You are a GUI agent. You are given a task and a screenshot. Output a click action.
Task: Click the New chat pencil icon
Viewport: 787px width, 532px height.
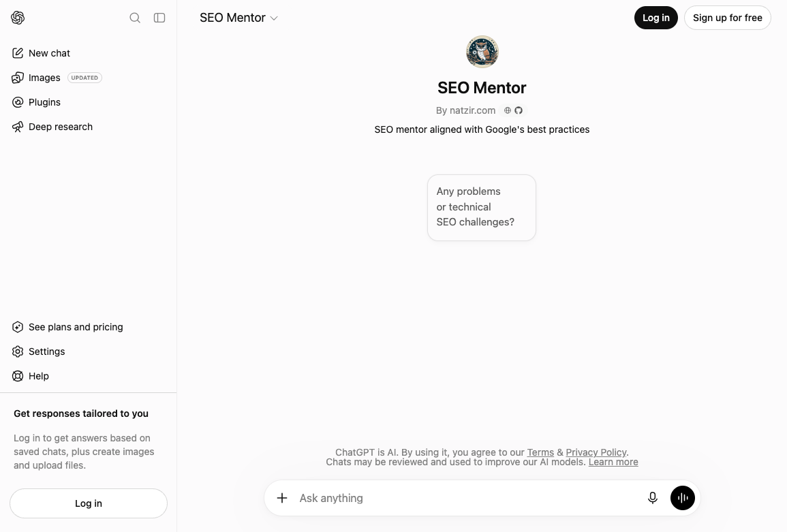pos(18,52)
